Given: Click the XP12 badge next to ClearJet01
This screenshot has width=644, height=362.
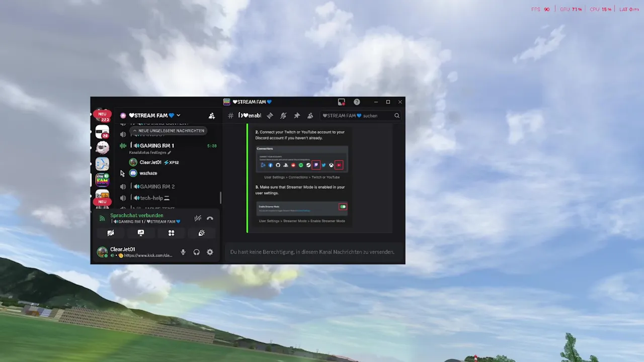Looking at the screenshot, I should (172, 162).
